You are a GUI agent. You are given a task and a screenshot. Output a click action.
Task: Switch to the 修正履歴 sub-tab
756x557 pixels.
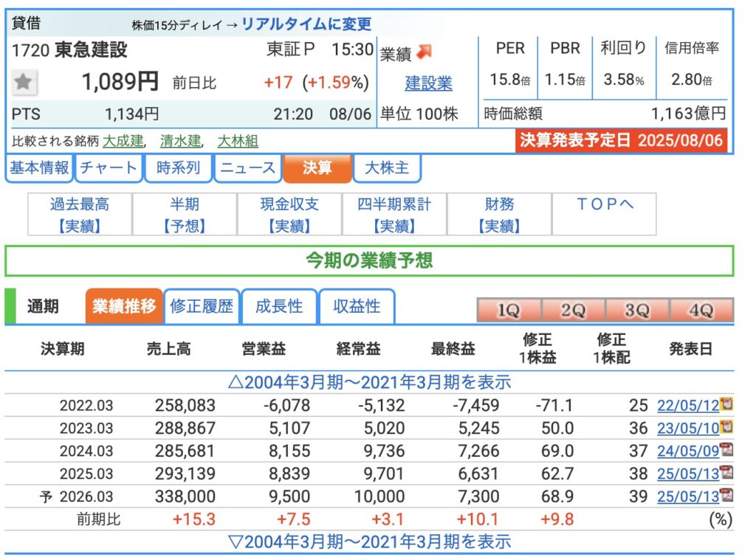(202, 306)
